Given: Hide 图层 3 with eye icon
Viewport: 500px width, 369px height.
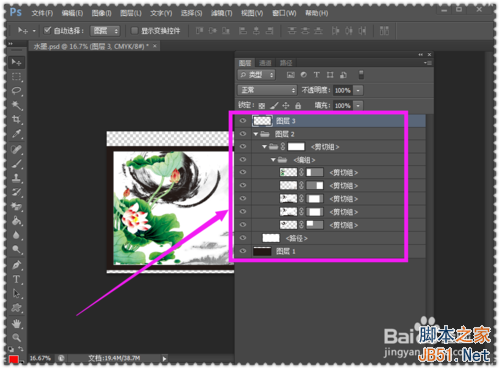Looking at the screenshot, I should (x=243, y=121).
